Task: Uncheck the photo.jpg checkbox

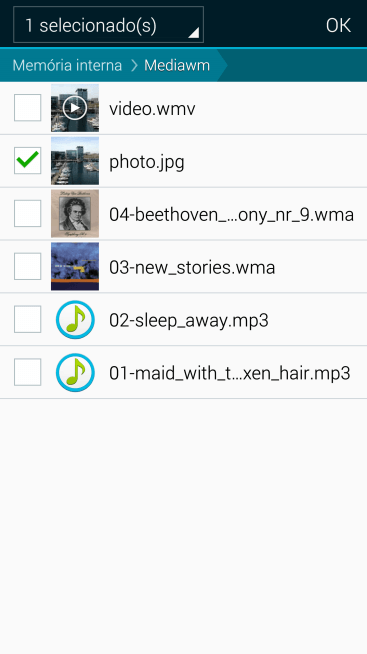Action: point(28,161)
